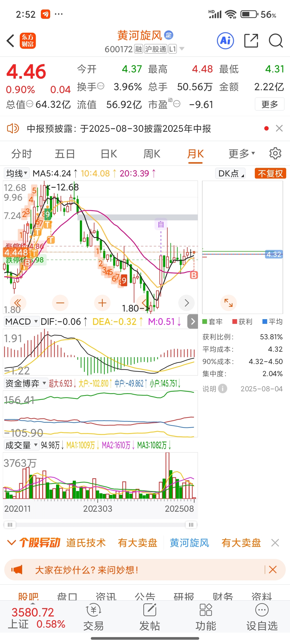
Task: Close the 大家在炒什么 banner
Action: pyautogui.click(x=272, y=570)
